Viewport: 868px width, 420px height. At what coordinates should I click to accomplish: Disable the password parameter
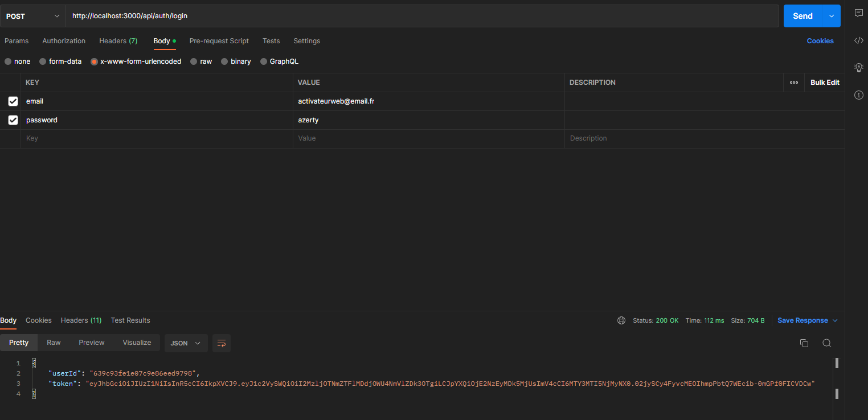point(13,120)
